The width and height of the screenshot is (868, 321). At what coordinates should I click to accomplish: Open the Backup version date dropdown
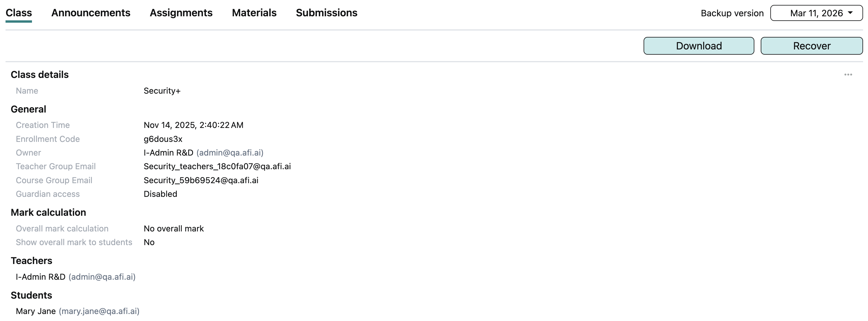pos(816,13)
